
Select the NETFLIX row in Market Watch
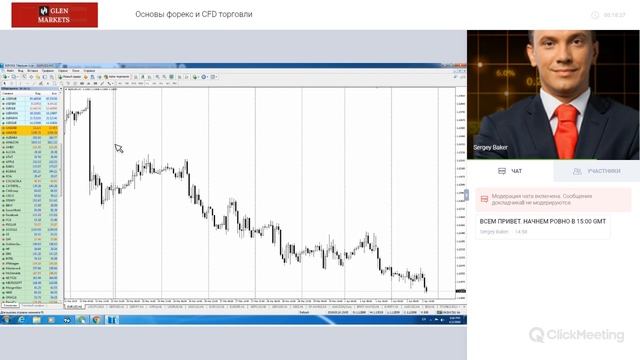point(30,278)
